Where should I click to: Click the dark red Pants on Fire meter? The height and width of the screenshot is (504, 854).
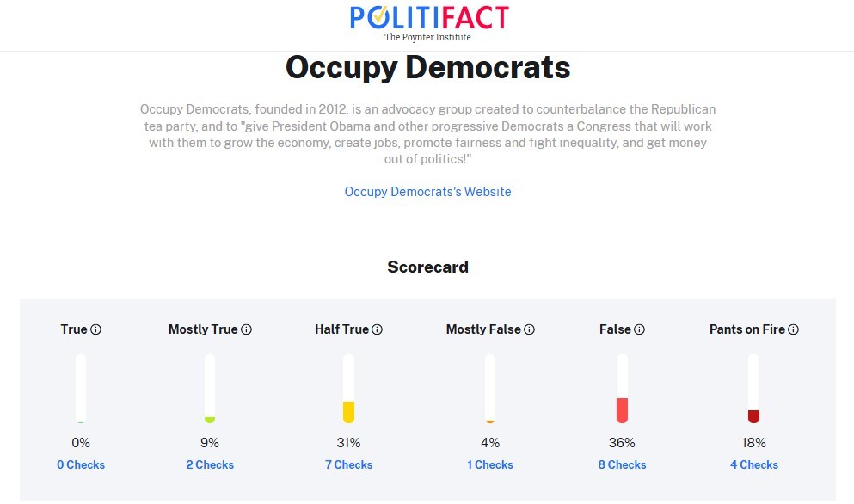(753, 389)
